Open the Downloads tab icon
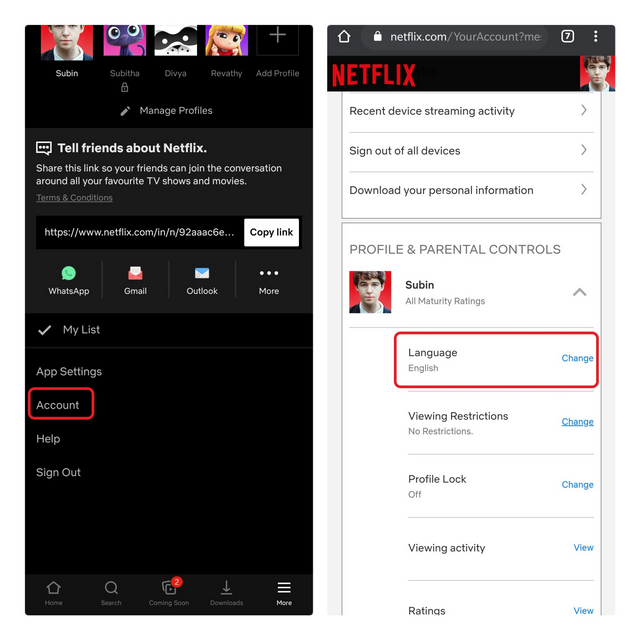This screenshot has width=640, height=640. pyautogui.click(x=227, y=588)
